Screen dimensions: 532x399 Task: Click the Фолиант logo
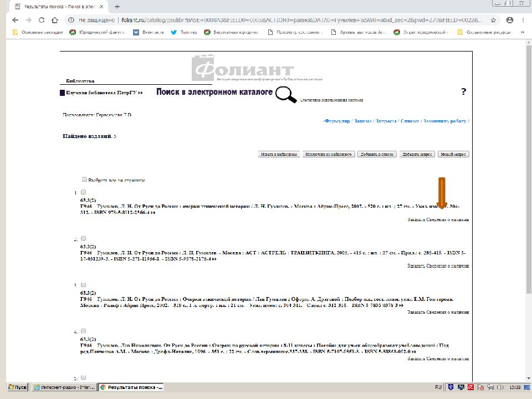pos(242,69)
